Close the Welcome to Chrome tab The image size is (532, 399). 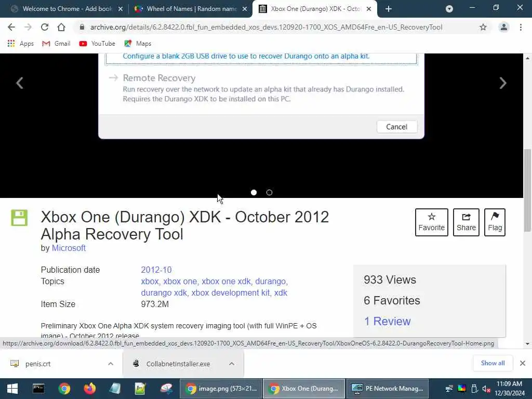121,9
